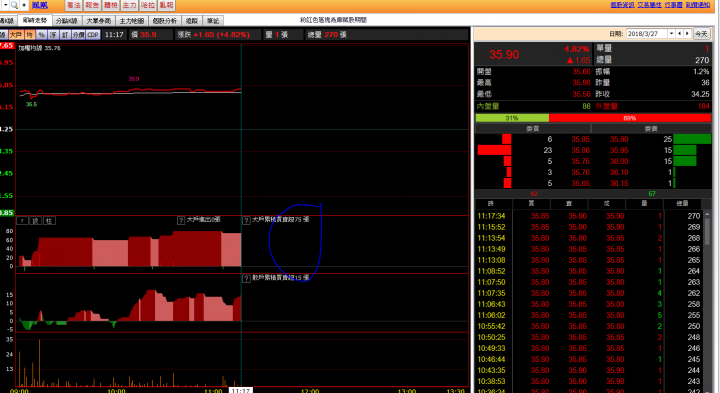Viewport: 720px width, 393px height.
Task: Toggle the CDP chart option
Action: [x=93, y=35]
